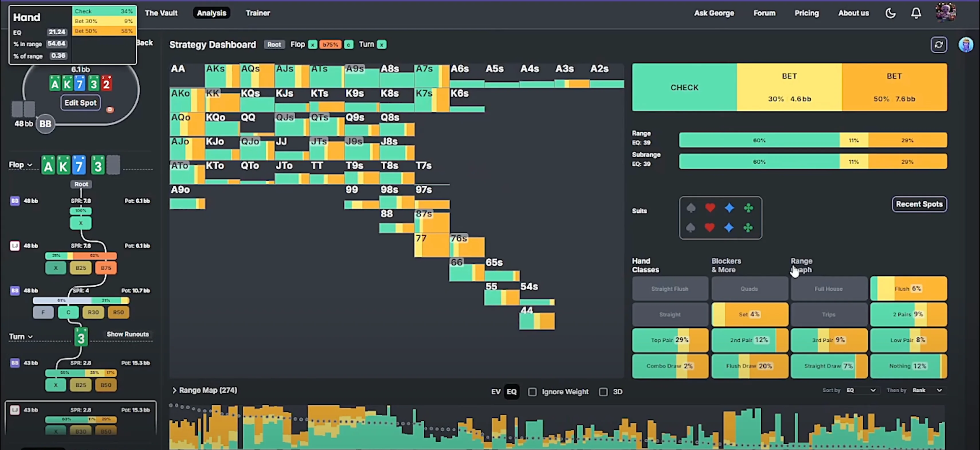Toggle dark mode moon icon

[x=890, y=13]
